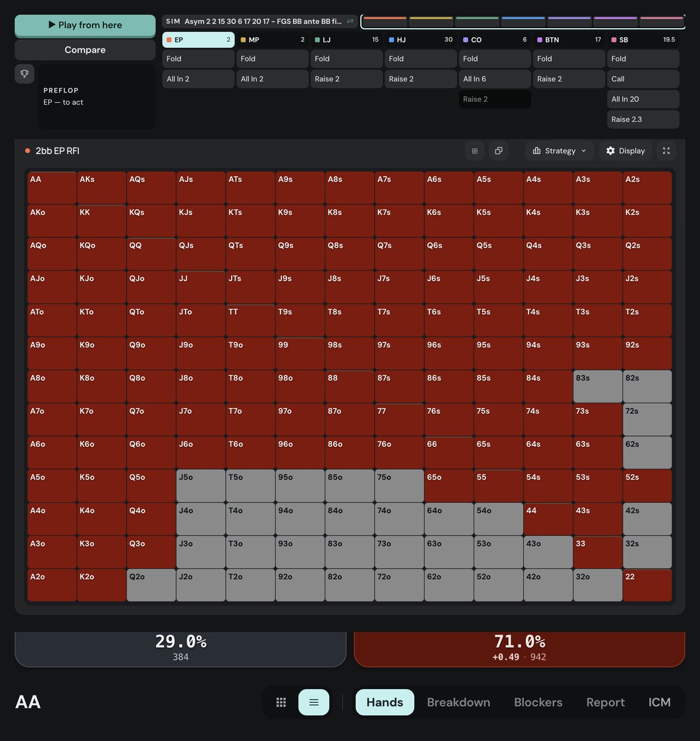Select the KK hand cell
Screen dimensions: 700x741
[x=101, y=221]
